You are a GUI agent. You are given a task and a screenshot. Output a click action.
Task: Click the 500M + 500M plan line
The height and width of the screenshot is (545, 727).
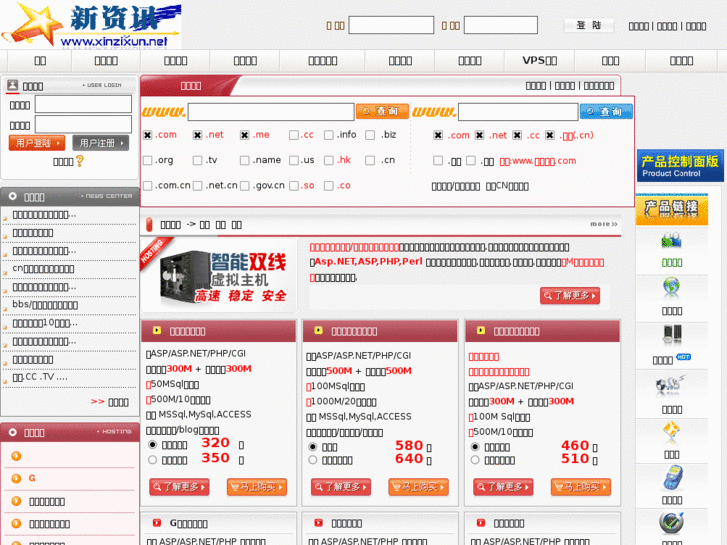coord(359,371)
